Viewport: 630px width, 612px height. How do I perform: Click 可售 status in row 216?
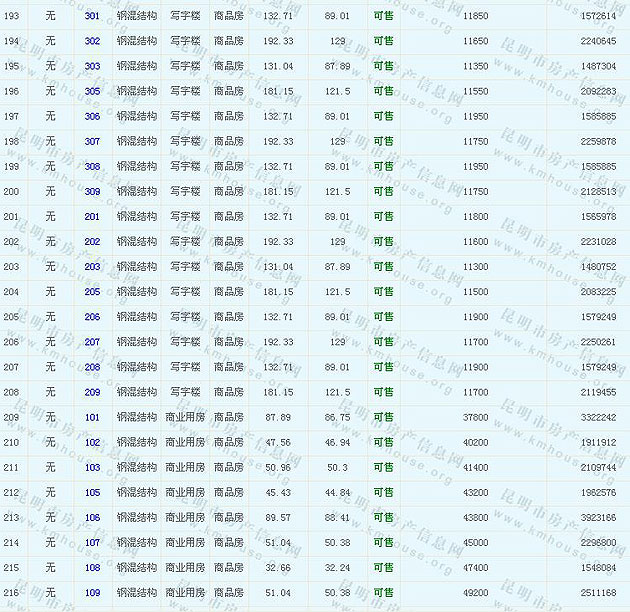(x=383, y=592)
